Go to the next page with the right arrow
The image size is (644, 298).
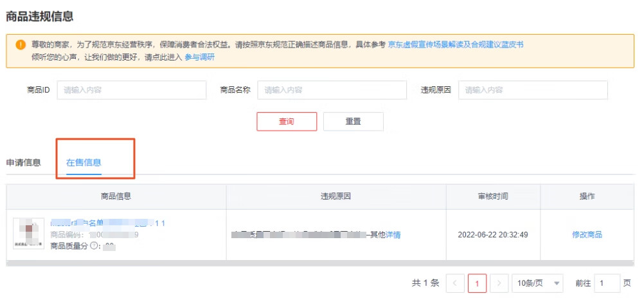point(499,283)
